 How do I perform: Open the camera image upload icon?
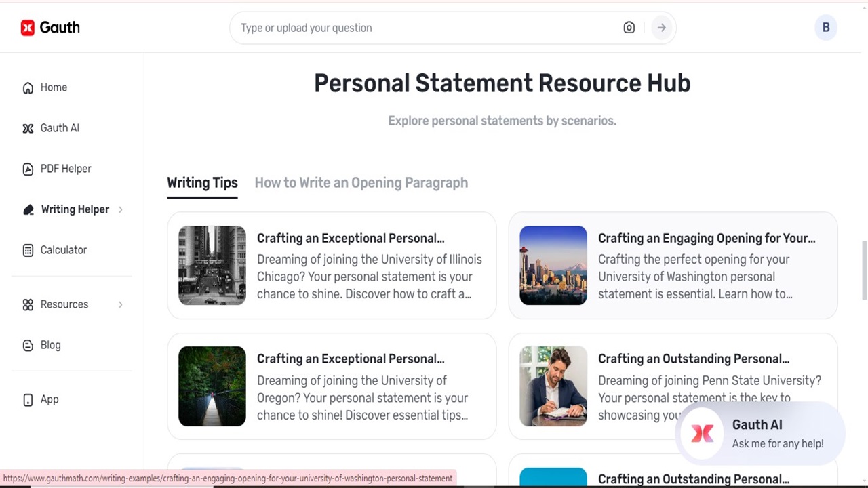tap(629, 28)
